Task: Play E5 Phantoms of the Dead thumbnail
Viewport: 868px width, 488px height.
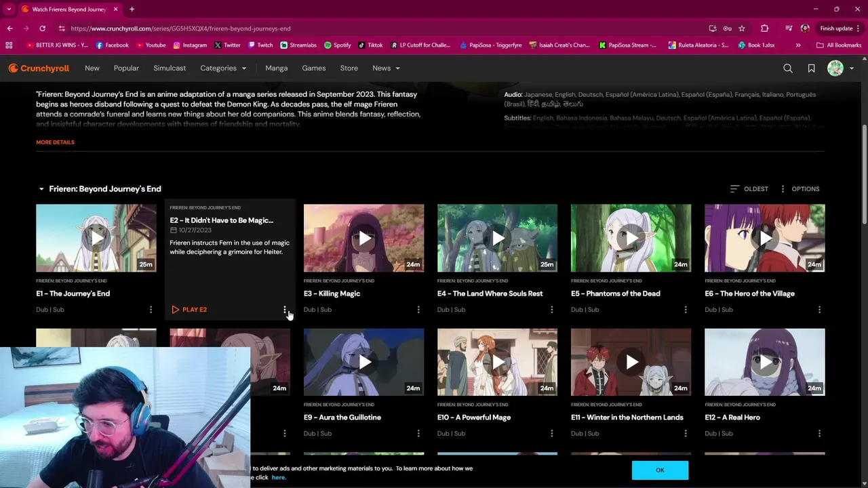Action: point(631,238)
